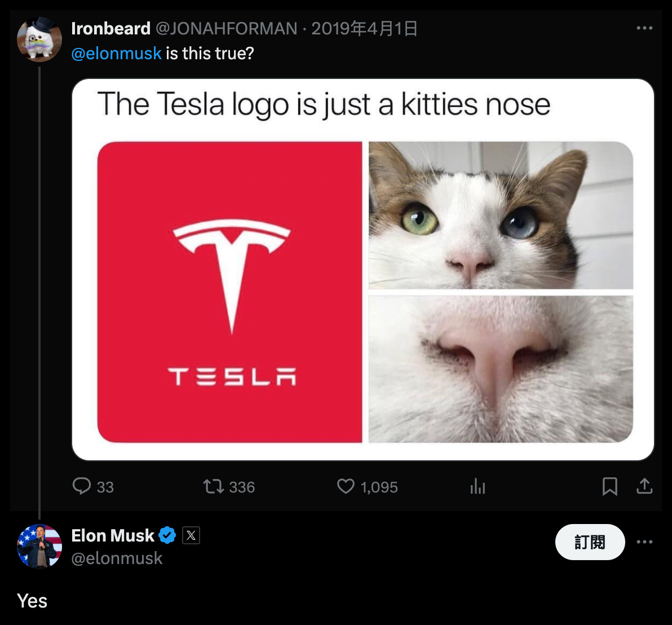
Task: Click the 訂閱 subscribe button
Action: click(590, 542)
